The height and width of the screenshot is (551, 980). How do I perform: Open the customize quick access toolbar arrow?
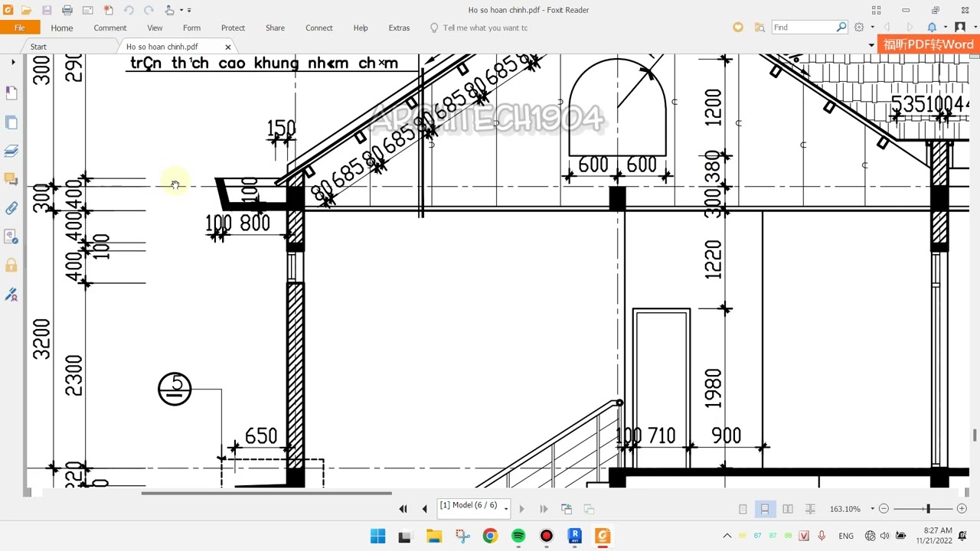click(189, 10)
